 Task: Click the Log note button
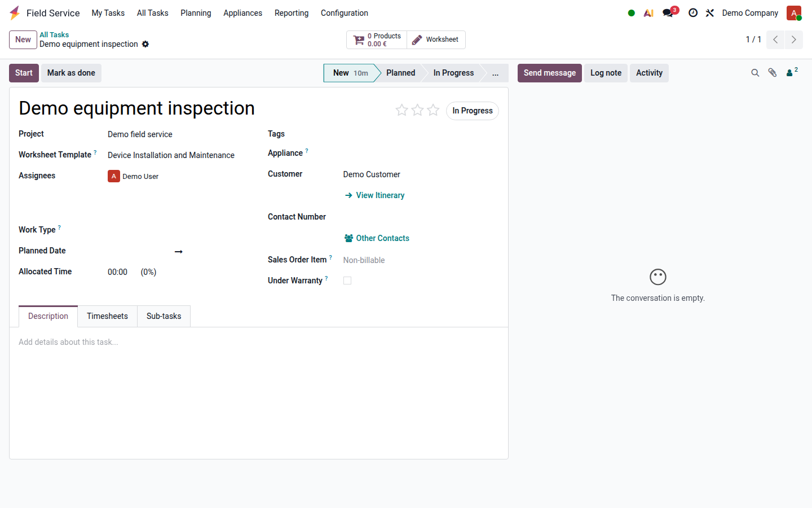pyautogui.click(x=606, y=73)
